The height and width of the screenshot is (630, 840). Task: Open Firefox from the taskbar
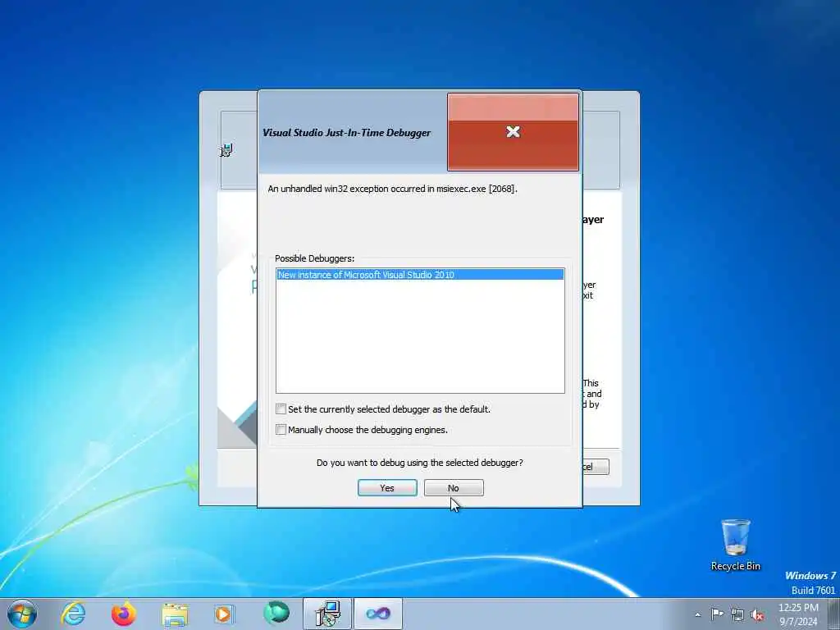pos(124,614)
